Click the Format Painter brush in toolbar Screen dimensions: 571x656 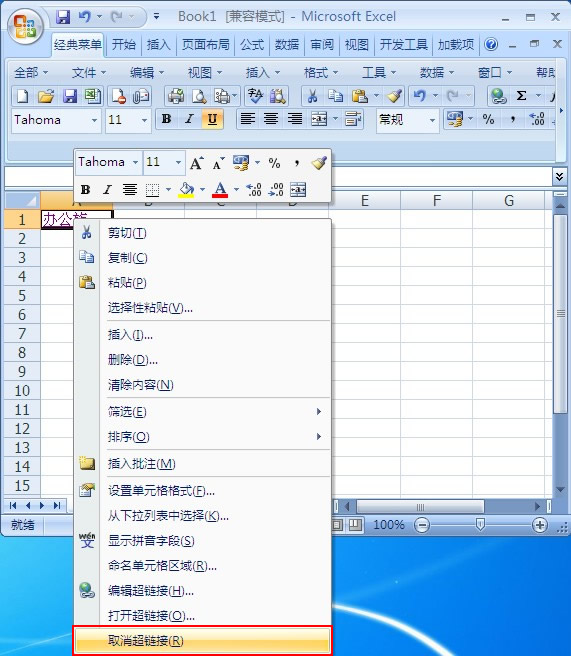(x=394, y=96)
